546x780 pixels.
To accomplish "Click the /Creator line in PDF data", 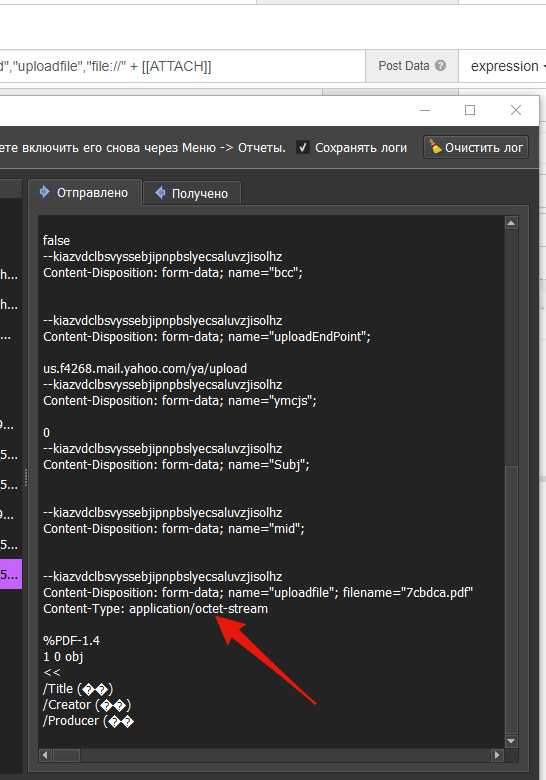I will 87,705.
